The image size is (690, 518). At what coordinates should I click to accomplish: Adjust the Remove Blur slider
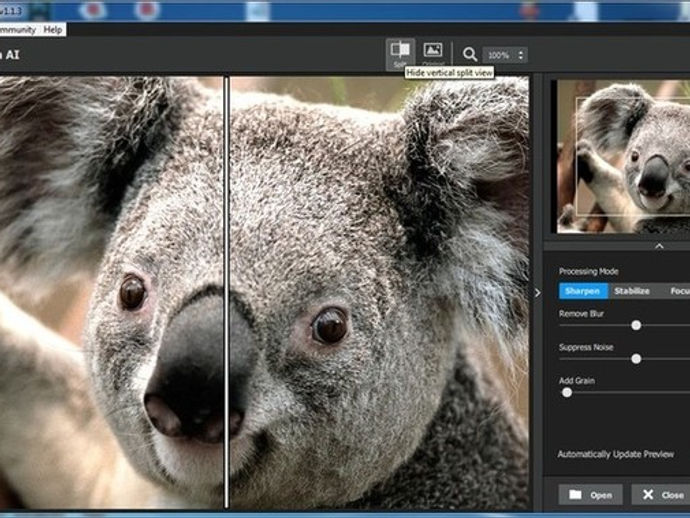click(636, 325)
